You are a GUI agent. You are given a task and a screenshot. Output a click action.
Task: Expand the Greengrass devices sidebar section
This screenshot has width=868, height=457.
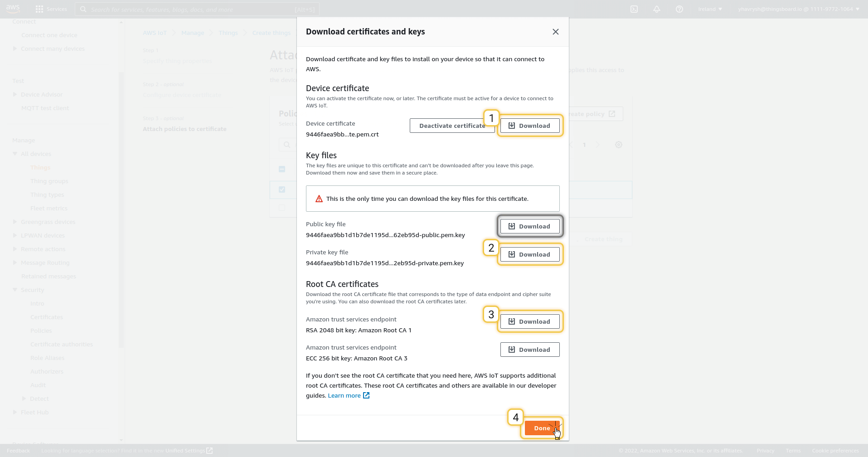[x=15, y=222]
